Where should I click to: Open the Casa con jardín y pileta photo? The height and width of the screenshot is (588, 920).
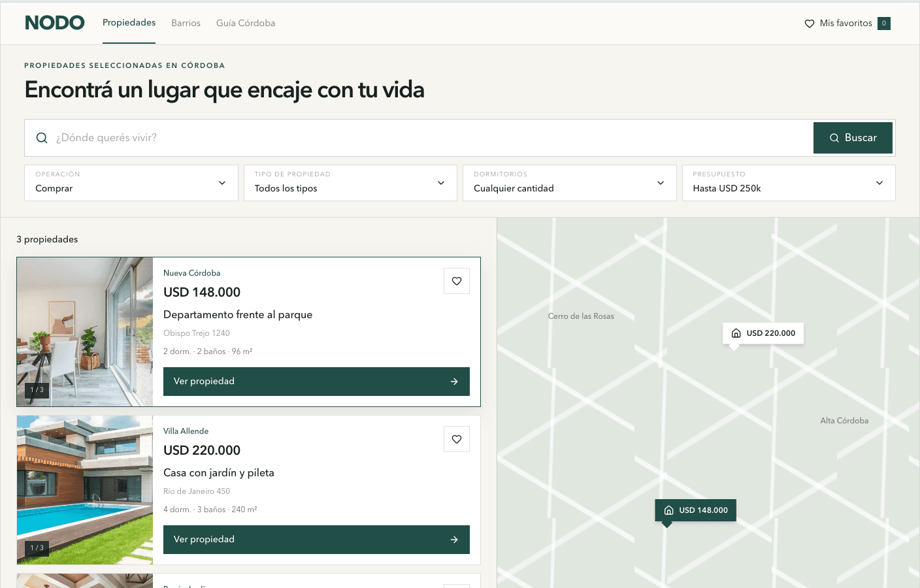(x=85, y=490)
